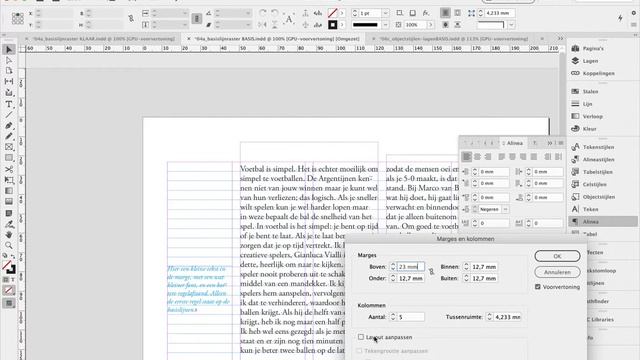
Task: Click the stroke color swatch in control bar
Action: tap(333, 25)
